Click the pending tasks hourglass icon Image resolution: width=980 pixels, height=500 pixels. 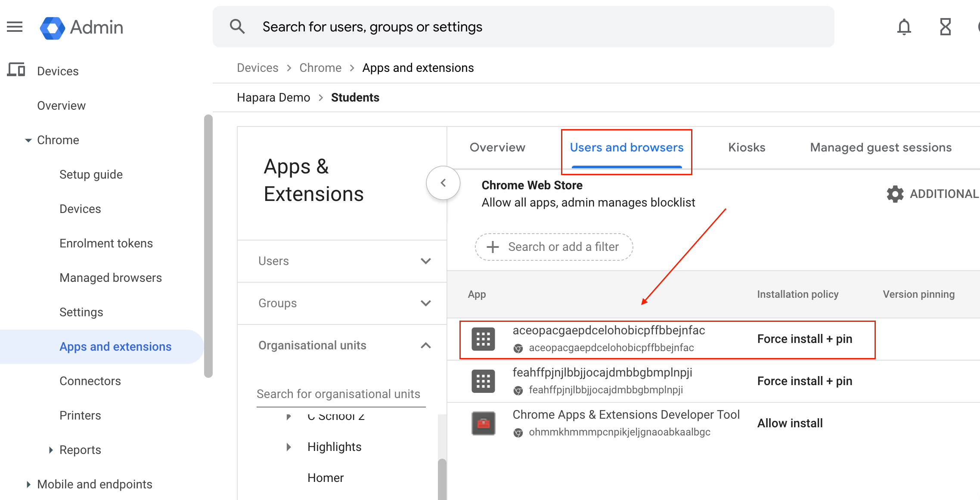pos(946,27)
